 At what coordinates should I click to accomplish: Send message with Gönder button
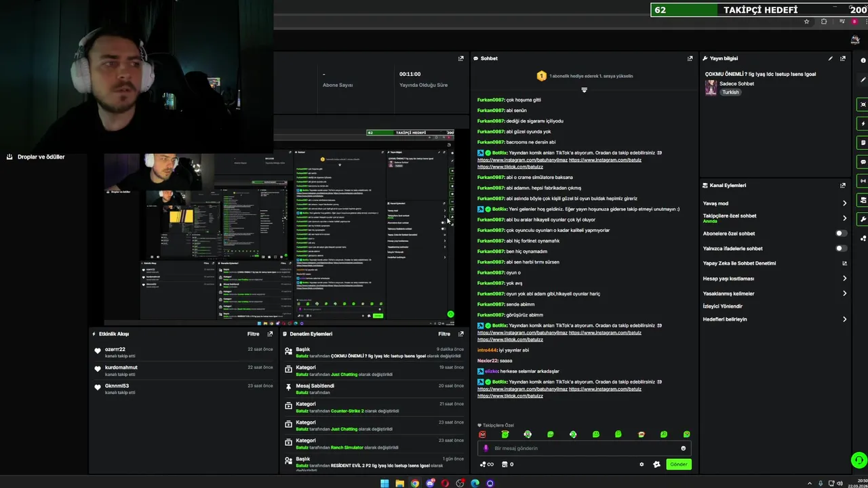(678, 464)
